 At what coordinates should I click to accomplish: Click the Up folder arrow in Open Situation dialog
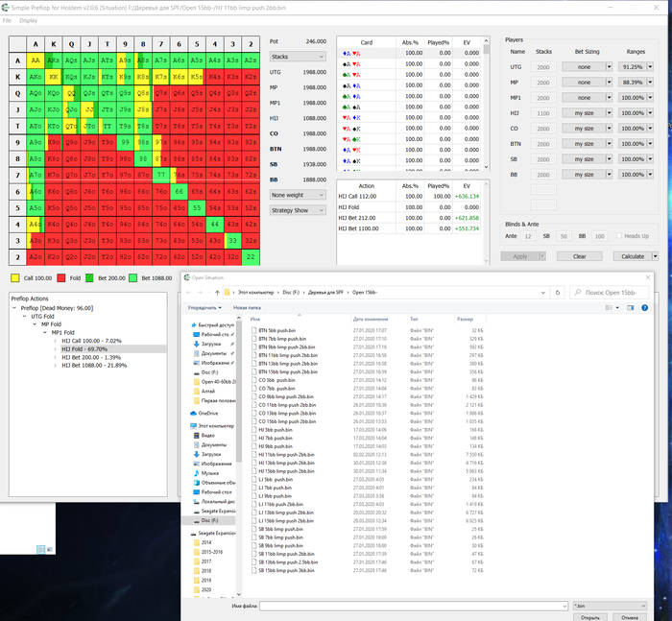[217, 293]
